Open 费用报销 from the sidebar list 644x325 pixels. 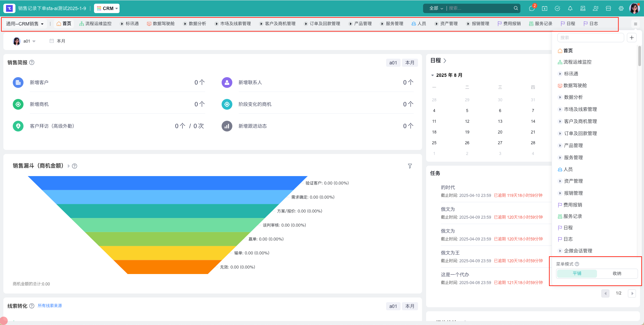tap(572, 205)
